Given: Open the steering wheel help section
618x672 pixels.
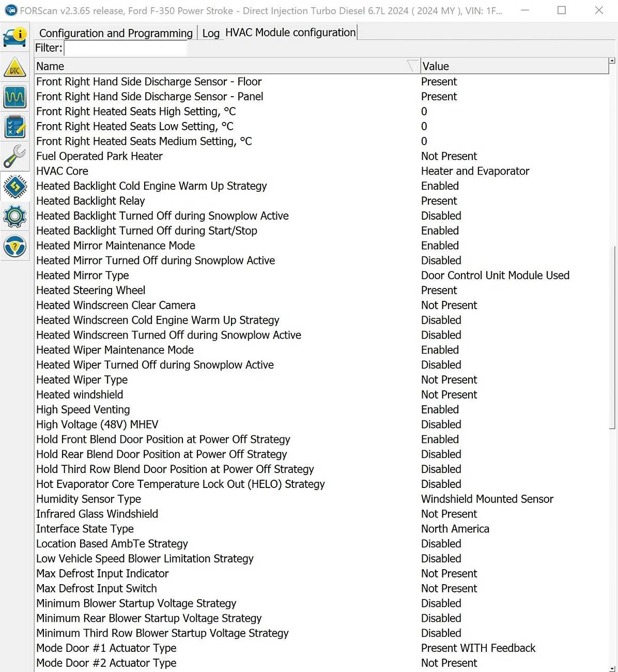Looking at the screenshot, I should point(15,247).
